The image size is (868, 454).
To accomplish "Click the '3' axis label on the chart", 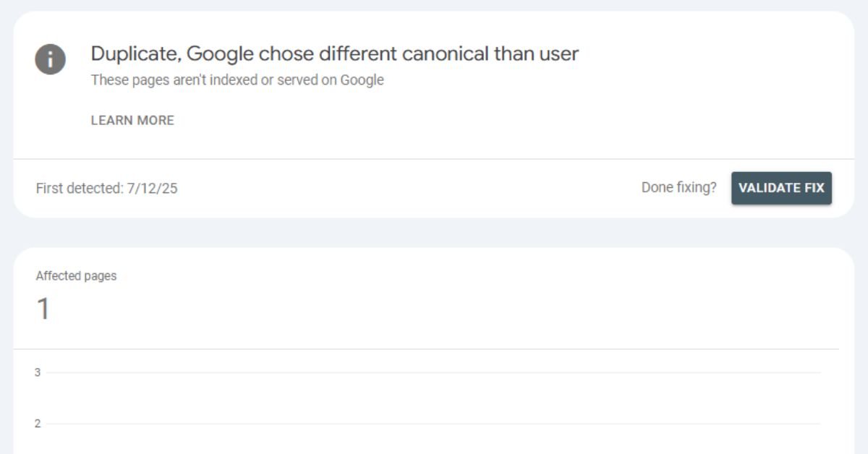I will tap(37, 373).
